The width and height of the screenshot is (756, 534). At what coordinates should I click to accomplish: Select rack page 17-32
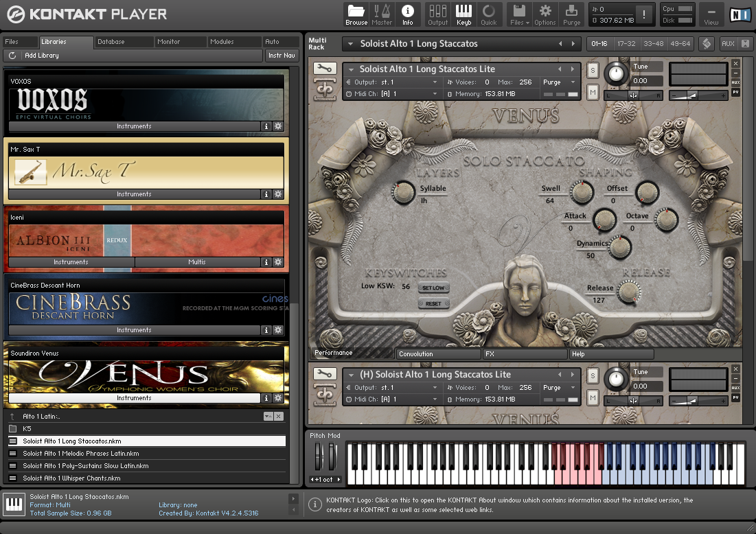coord(626,44)
